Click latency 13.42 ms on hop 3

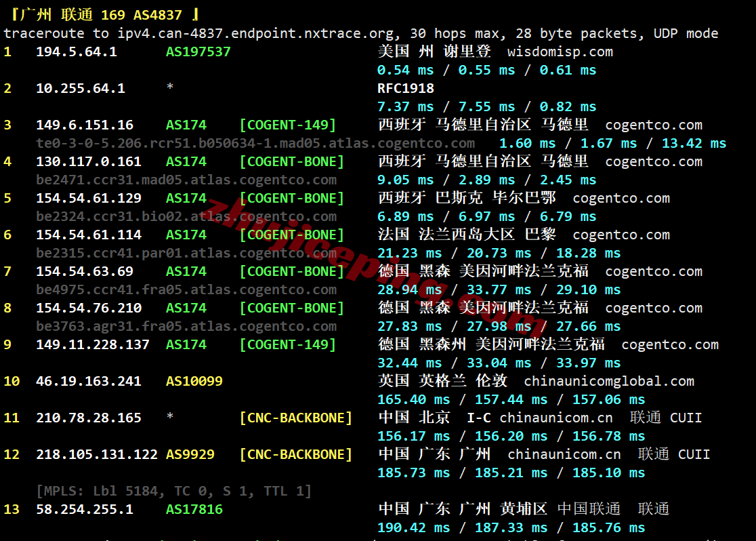[694, 143]
